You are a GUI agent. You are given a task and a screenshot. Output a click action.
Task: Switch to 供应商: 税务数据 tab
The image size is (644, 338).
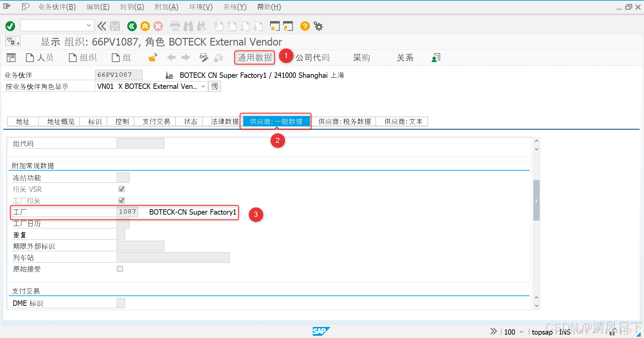344,121
